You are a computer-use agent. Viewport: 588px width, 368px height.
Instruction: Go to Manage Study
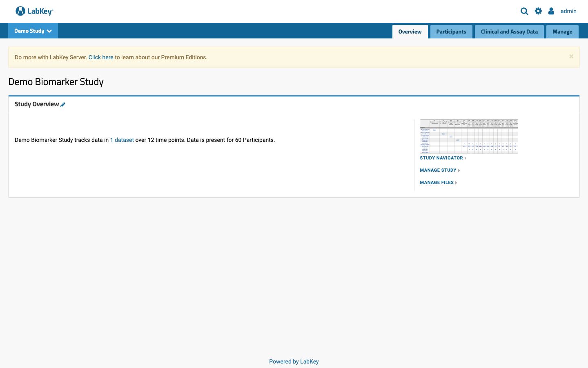[440, 170]
